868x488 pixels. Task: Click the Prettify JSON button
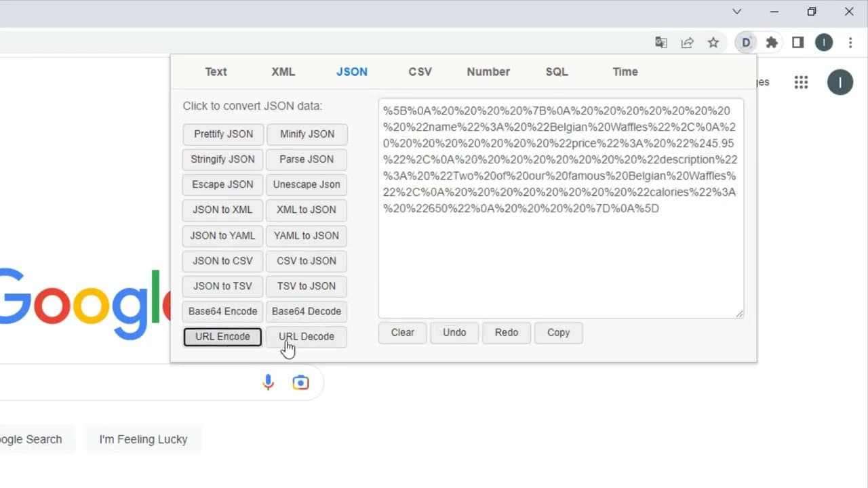pos(223,134)
